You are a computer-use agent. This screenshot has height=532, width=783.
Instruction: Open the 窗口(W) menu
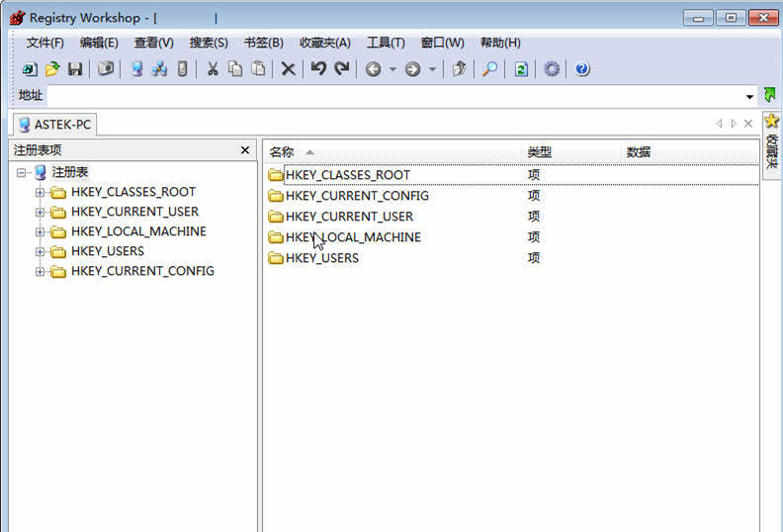(443, 43)
